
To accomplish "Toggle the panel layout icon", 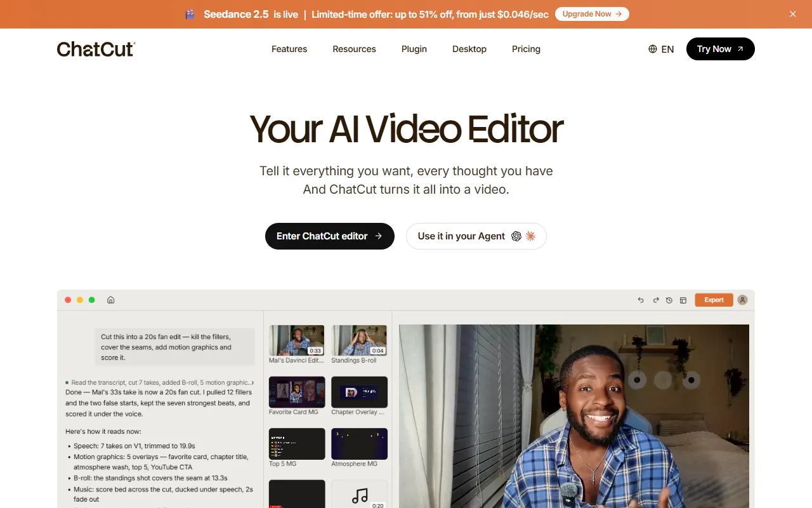I will pyautogui.click(x=683, y=300).
